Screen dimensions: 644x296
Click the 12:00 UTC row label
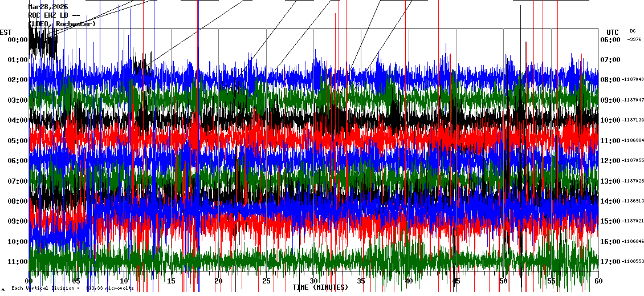pyautogui.click(x=610, y=161)
